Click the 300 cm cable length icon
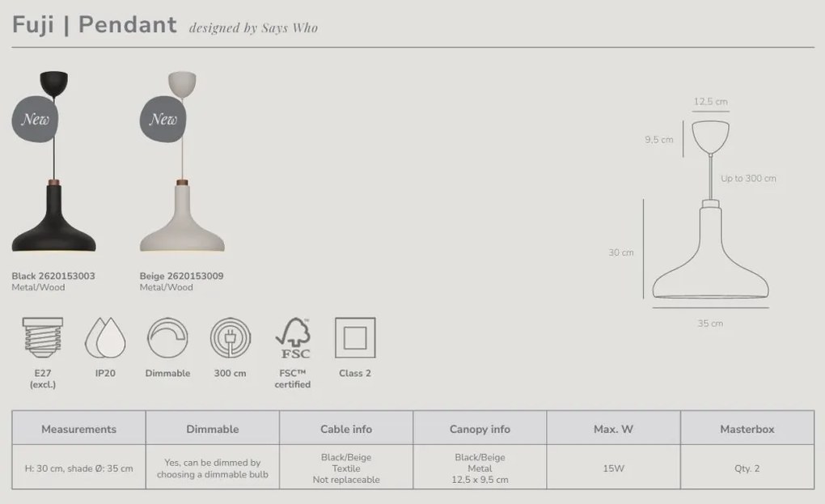Image resolution: width=825 pixels, height=504 pixels. point(230,338)
